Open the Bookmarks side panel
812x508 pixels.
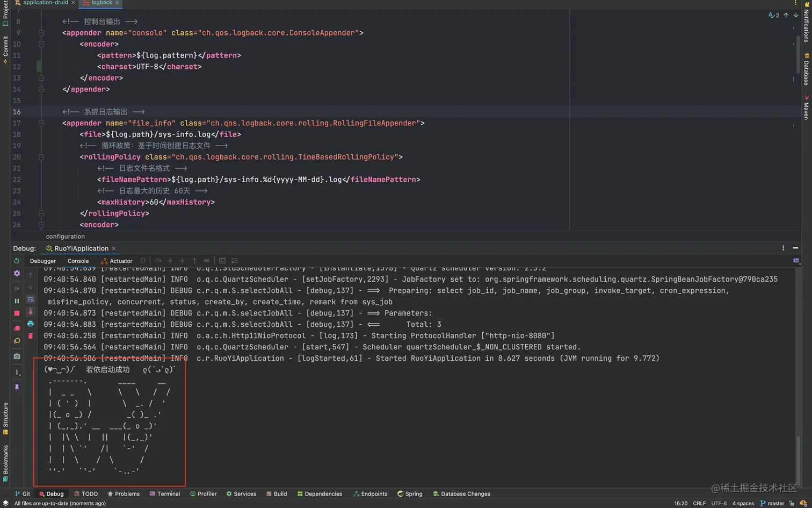pos(5,463)
